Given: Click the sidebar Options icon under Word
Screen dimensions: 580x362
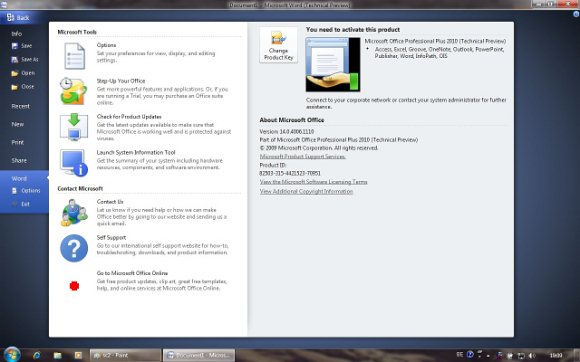Looking at the screenshot, I should pos(14,191).
